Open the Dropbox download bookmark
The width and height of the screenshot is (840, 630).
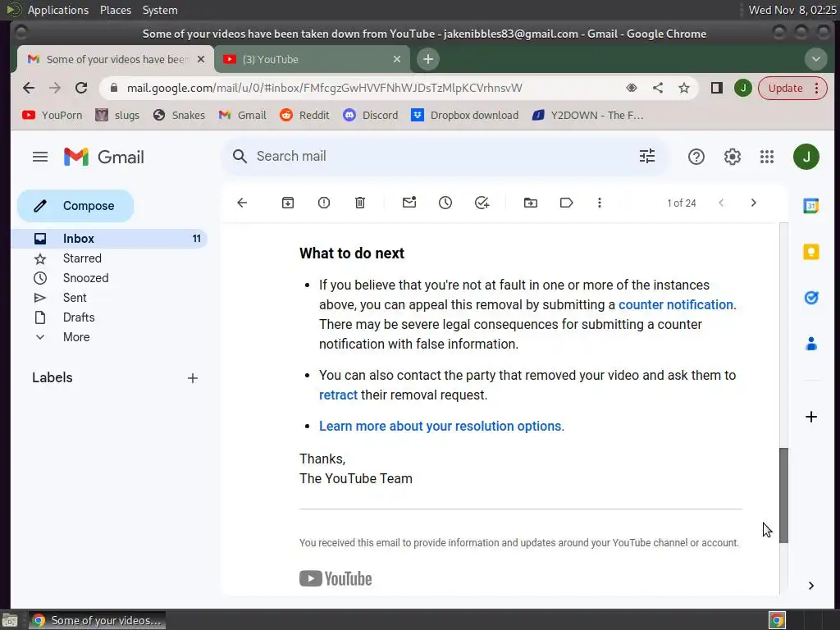point(464,115)
